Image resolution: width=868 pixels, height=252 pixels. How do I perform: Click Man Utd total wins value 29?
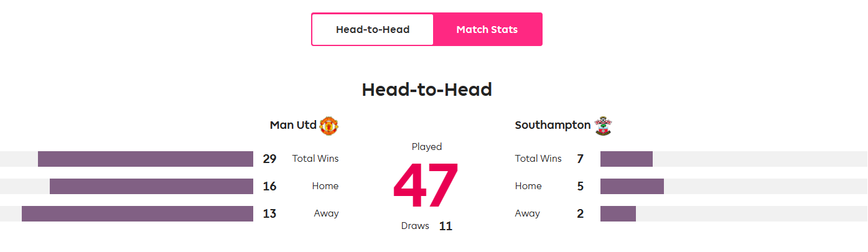coord(269,159)
